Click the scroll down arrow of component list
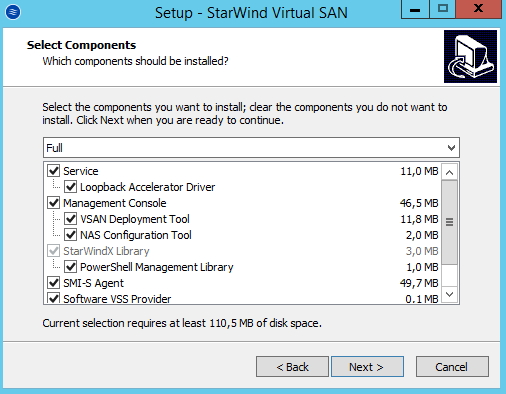Image resolution: width=506 pixels, height=394 pixels. [x=449, y=294]
